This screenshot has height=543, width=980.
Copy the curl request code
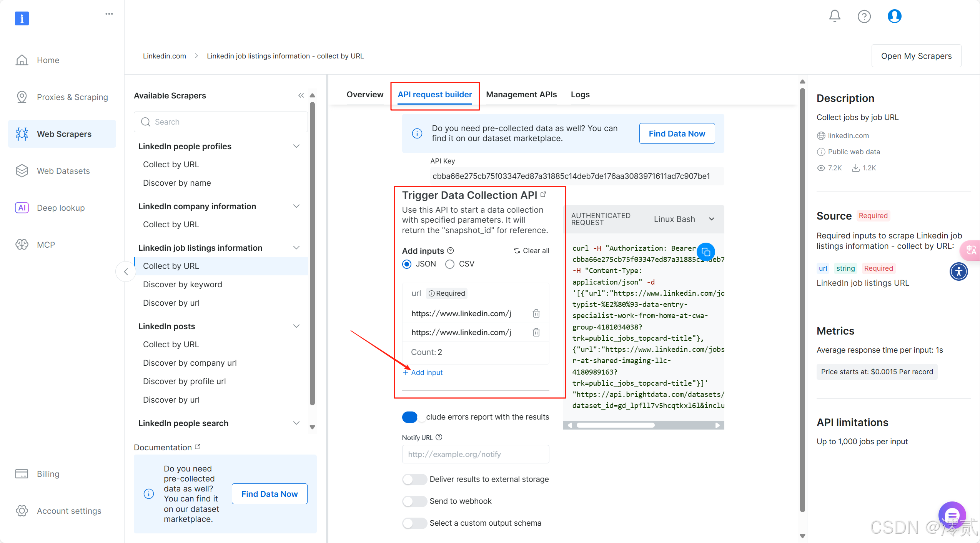click(x=705, y=252)
